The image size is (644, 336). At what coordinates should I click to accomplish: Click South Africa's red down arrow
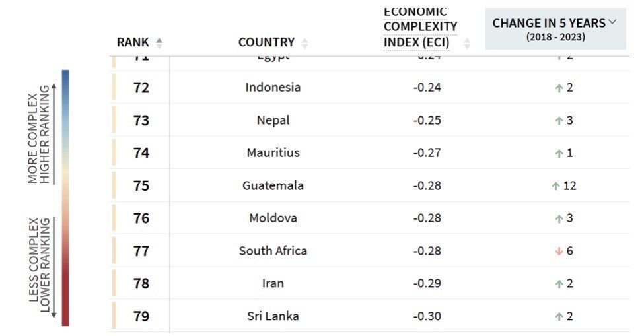559,252
